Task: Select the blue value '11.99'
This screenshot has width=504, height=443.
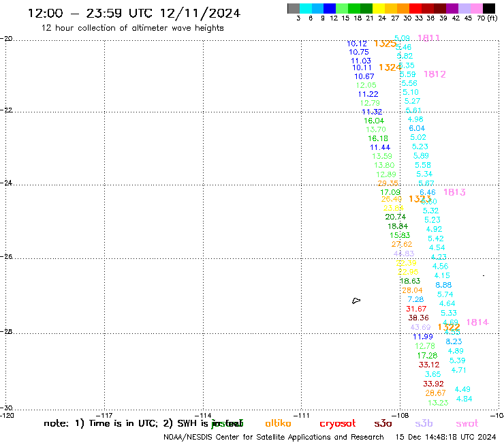Action: [x=423, y=337]
